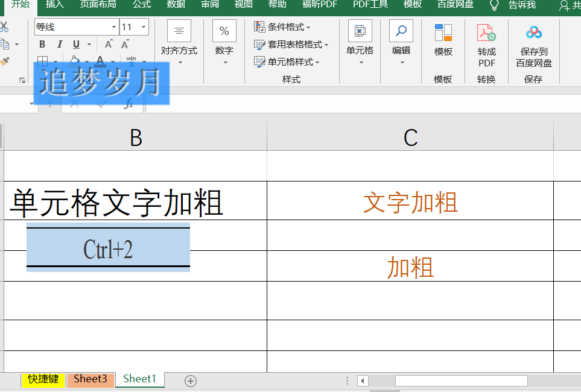Toggle Underline formatting
Screen dimensions: 581x392
coord(77,44)
